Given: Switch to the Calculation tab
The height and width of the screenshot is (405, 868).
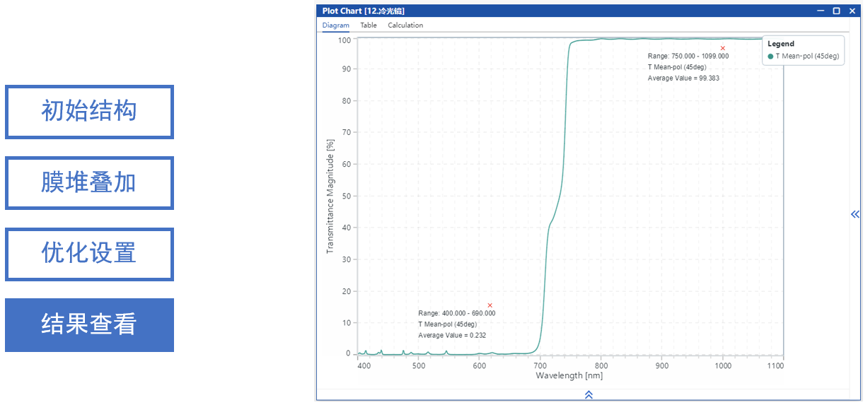Looking at the screenshot, I should [405, 25].
